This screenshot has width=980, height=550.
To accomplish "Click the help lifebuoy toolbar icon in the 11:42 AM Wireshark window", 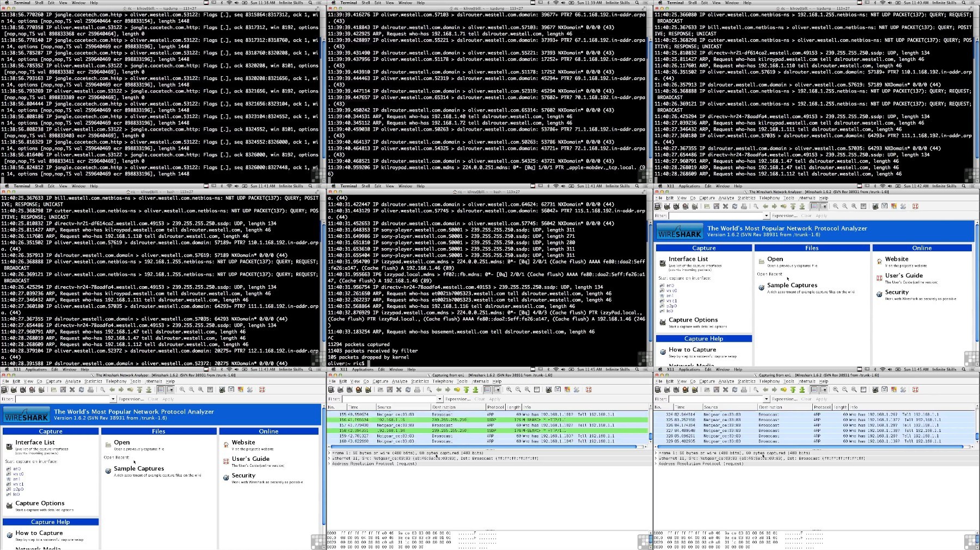I will click(915, 206).
